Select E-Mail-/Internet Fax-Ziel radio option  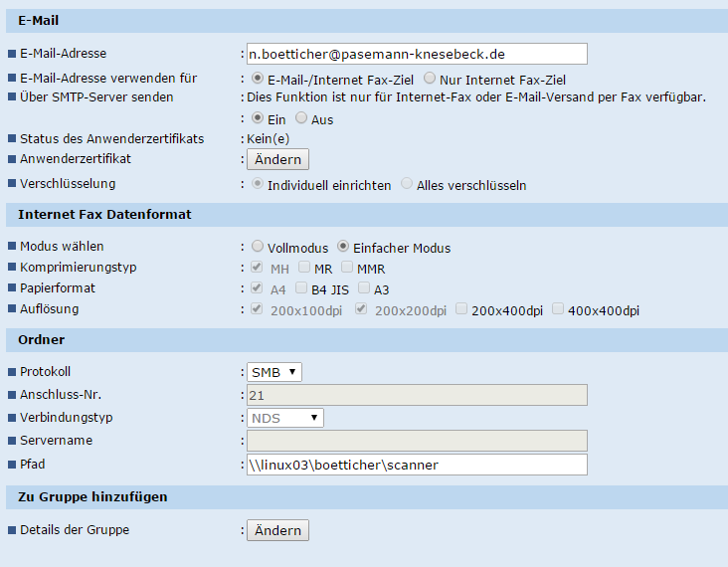[258, 78]
